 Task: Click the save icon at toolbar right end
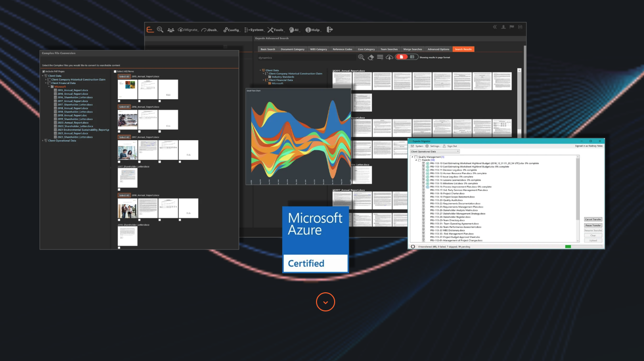(x=520, y=27)
